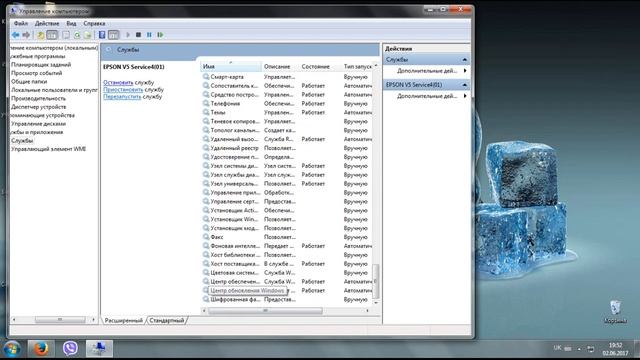Viewport: 640px width, 360px height.
Task: Click the Back arrow in the toolbar
Action: point(16,35)
